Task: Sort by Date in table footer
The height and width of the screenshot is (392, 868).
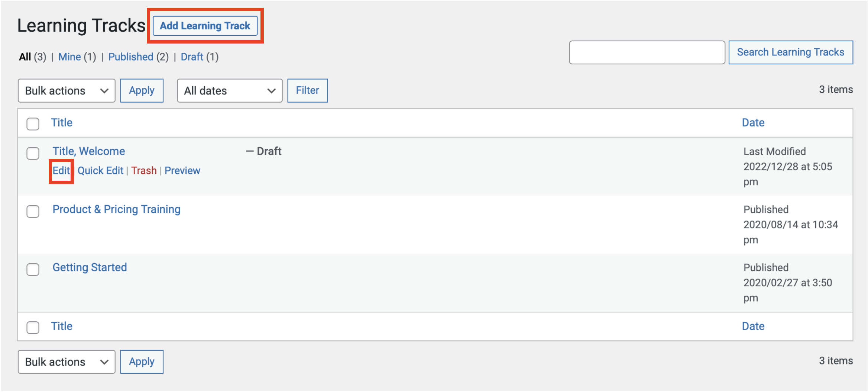Action: [x=753, y=326]
